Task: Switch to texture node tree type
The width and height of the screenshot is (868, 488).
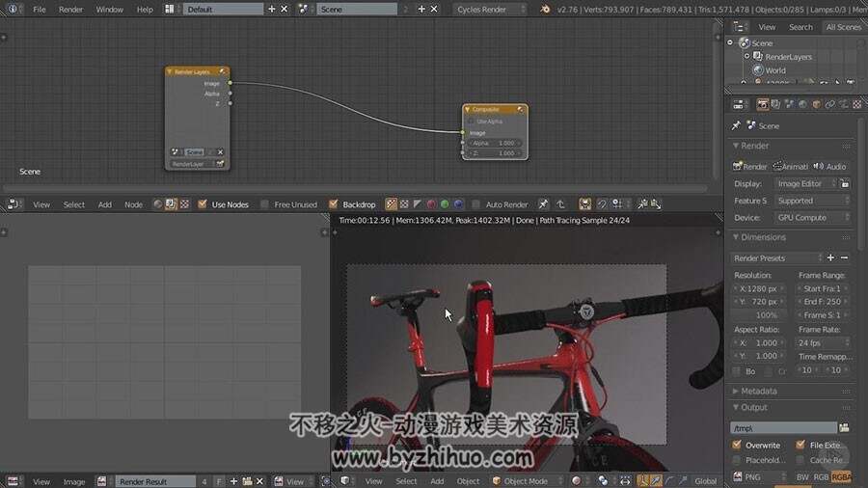Action: 184,204
